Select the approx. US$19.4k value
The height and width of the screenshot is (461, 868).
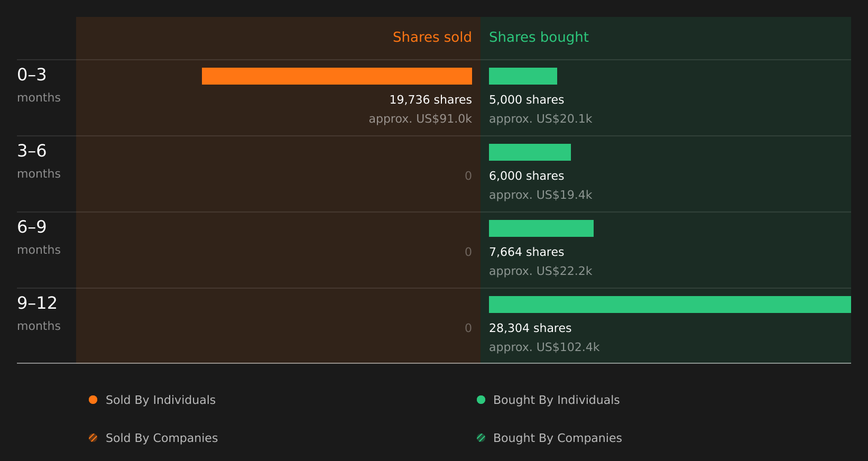click(x=540, y=195)
